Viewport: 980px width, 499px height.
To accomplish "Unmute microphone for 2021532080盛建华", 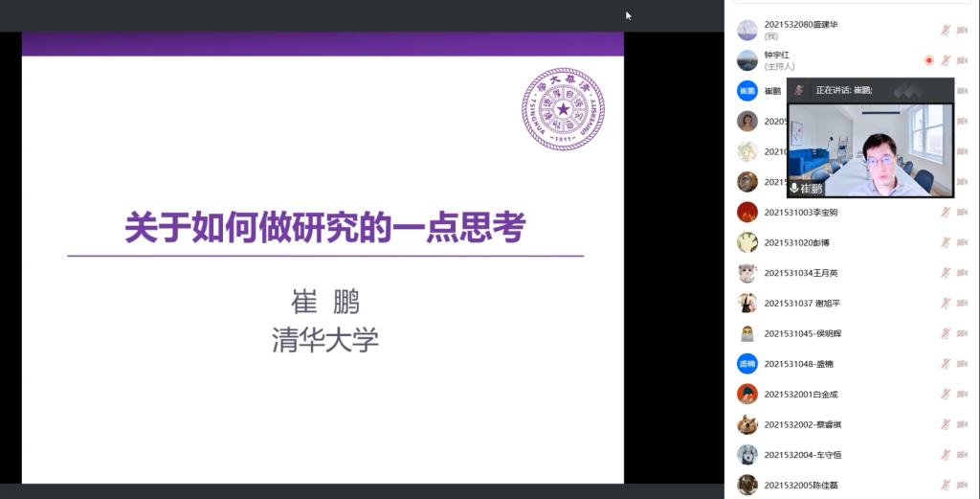I will coord(946,30).
